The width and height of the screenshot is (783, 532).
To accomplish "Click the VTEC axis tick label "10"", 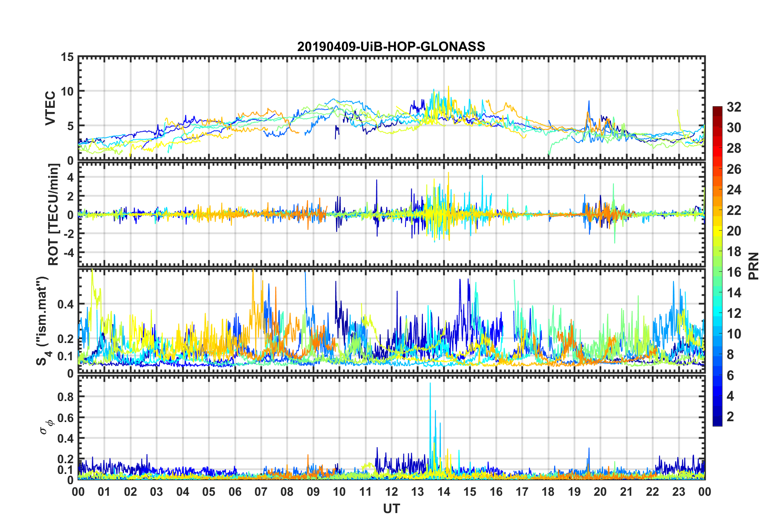I will tap(68, 91).
